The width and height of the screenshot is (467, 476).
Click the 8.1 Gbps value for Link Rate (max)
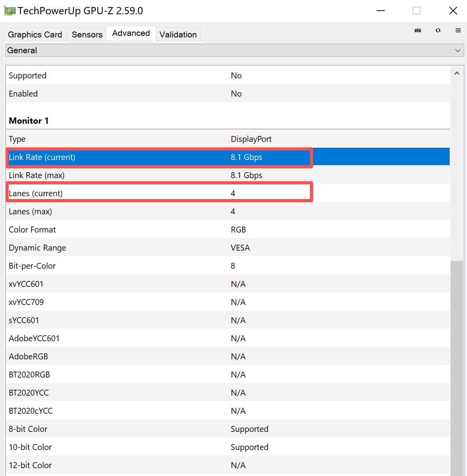click(246, 175)
